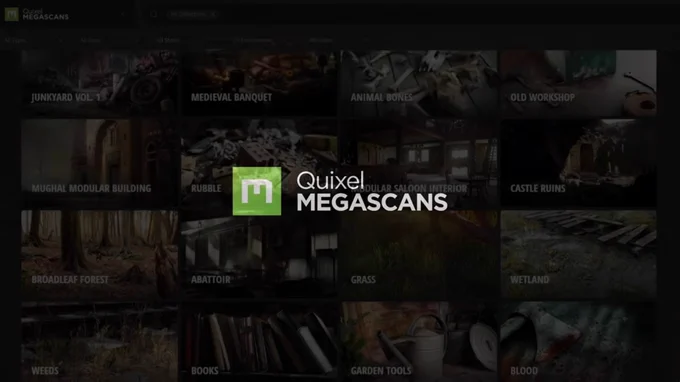The height and width of the screenshot is (382, 680).
Task: Select the Rubble collection tile
Action: [259, 163]
